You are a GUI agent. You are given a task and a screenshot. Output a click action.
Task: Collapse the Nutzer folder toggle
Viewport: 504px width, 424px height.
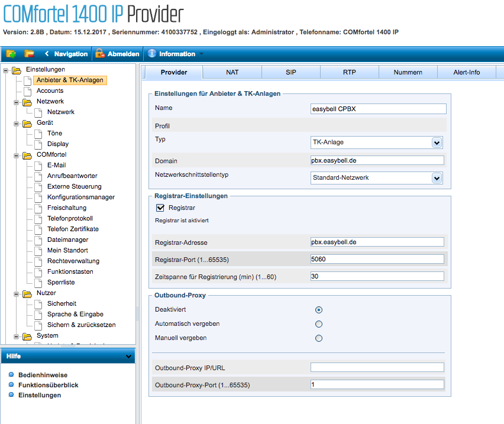pos(16,294)
